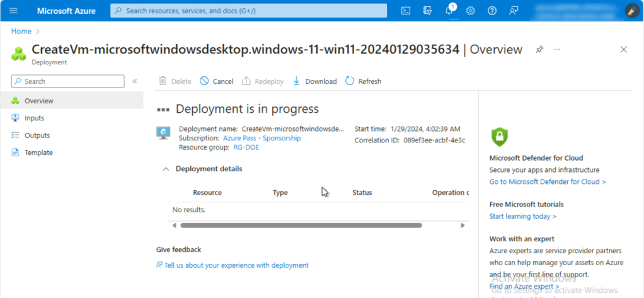Click the horizontal scrollbar under the table

301,225
